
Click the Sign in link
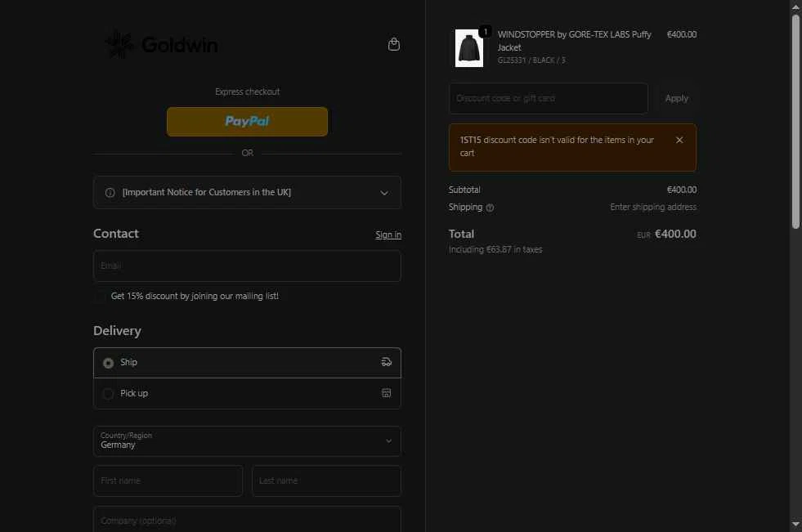pos(388,235)
